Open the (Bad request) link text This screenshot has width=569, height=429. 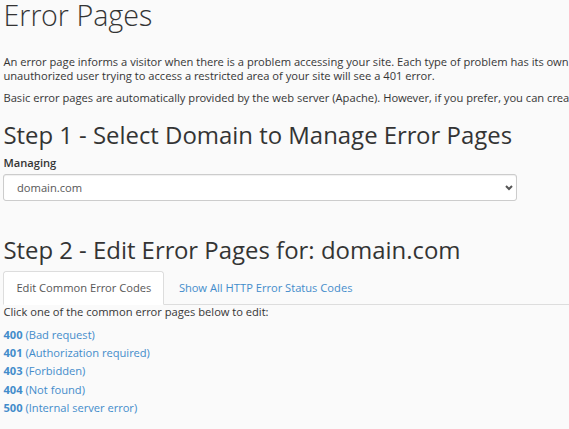[60, 335]
